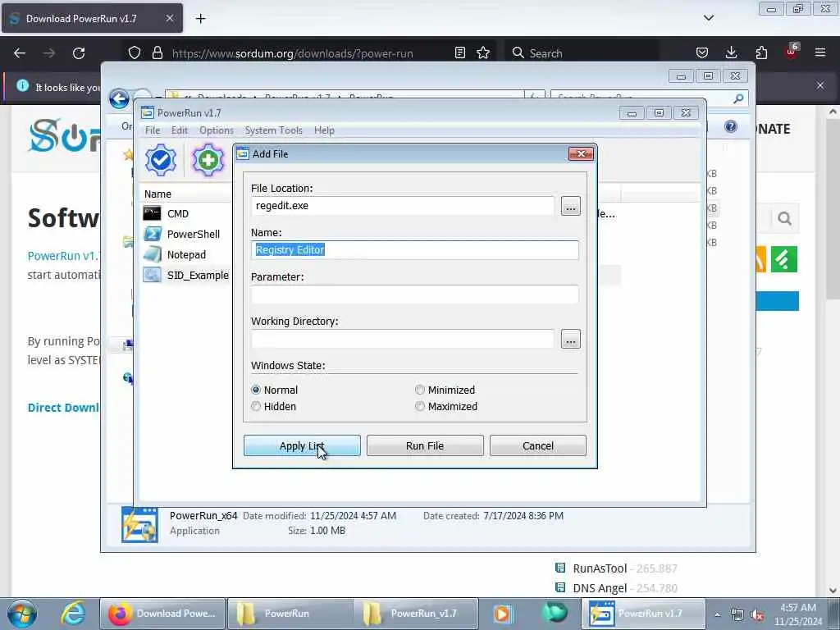Click the PowerRun_x64 application thumbnail icon
This screenshot has height=630, width=840.
pyautogui.click(x=139, y=525)
